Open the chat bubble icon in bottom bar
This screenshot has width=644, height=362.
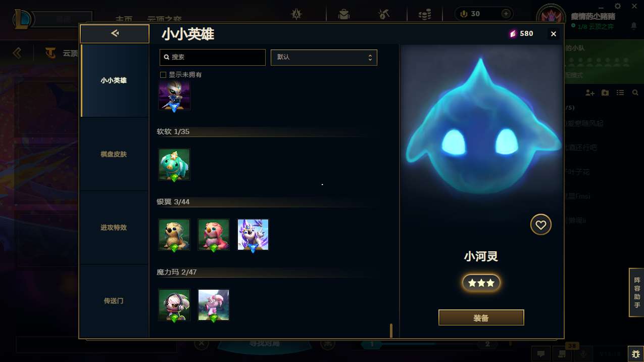pyautogui.click(x=540, y=353)
